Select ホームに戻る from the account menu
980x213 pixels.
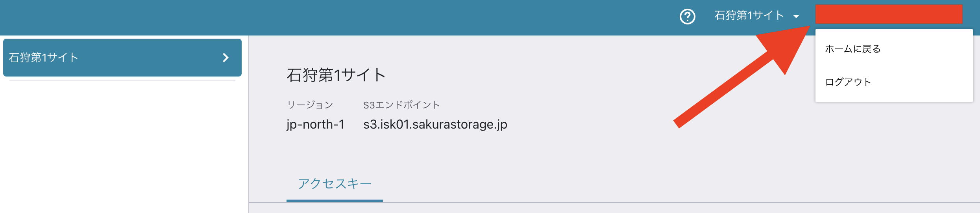pos(852,49)
